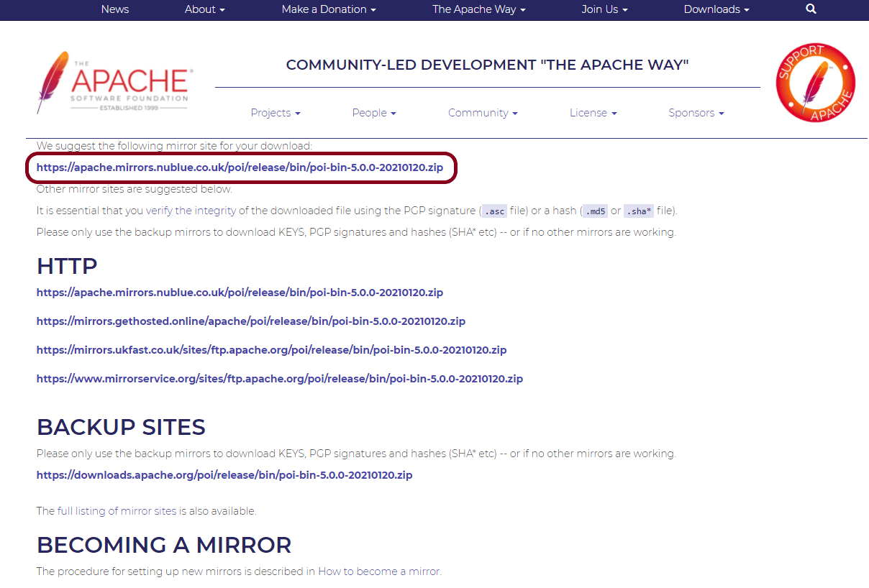
Task: Download from mirrors.ukfast.co.uk link
Action: coord(272,350)
